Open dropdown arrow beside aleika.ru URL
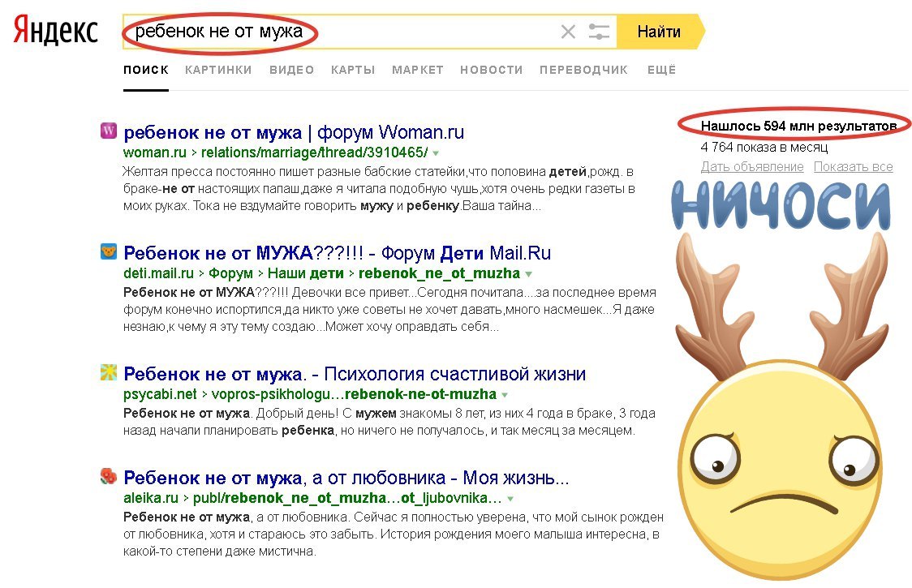 click(x=510, y=498)
